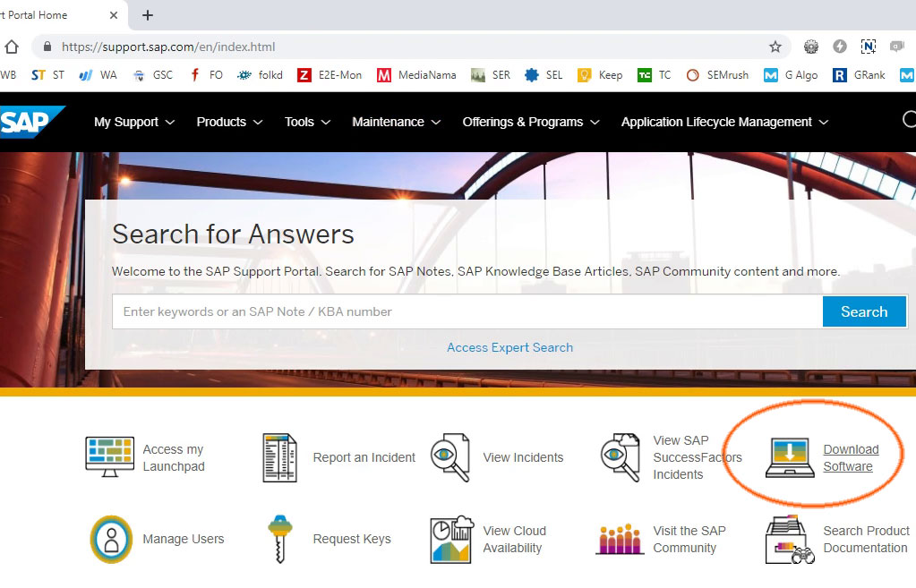Click the View Incidents text
The height and width of the screenshot is (588, 916).
[523, 457]
